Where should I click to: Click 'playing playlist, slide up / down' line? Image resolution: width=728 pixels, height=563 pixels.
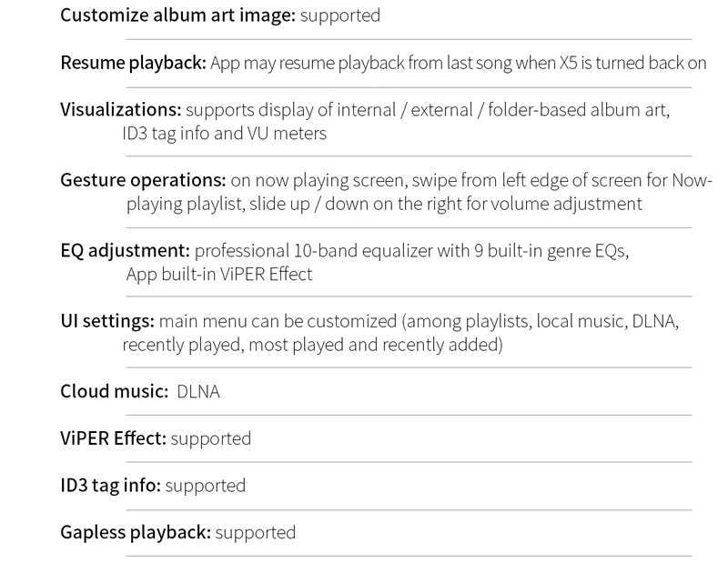pyautogui.click(x=384, y=204)
